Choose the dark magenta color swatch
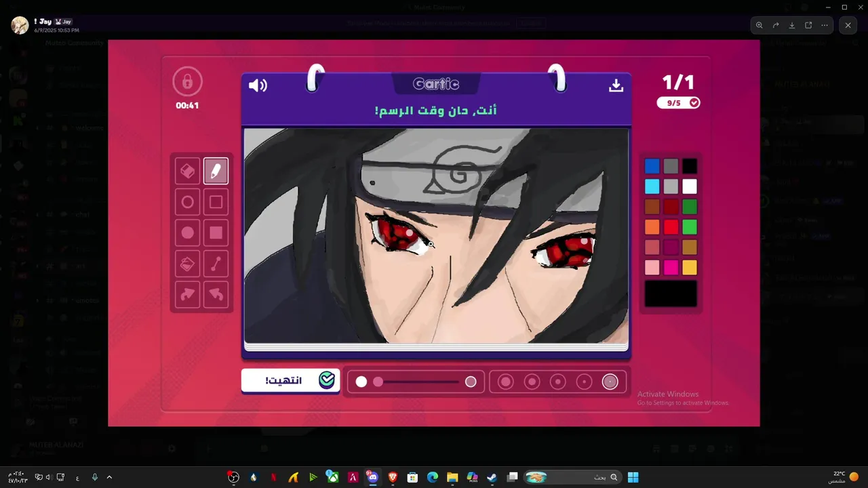868x488 pixels. coord(671,247)
